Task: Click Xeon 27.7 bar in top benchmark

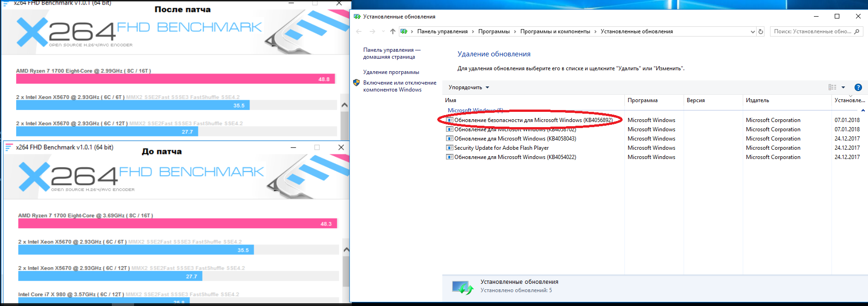Action: (107, 132)
